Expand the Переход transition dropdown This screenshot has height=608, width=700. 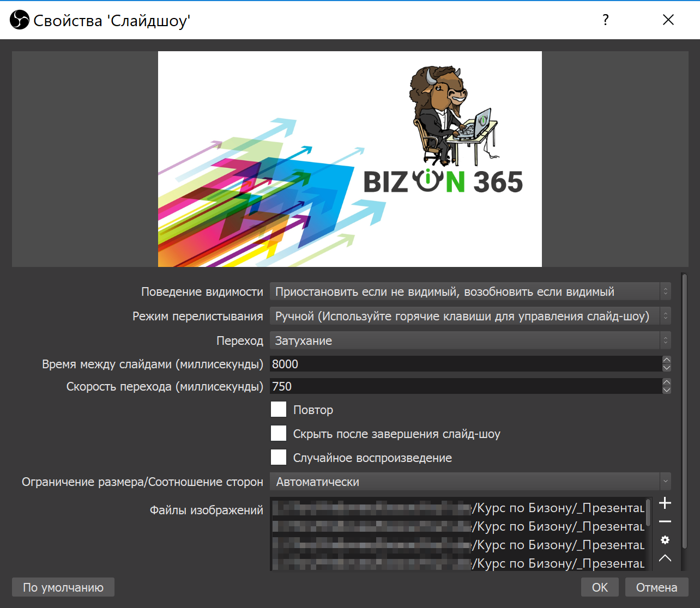click(469, 341)
